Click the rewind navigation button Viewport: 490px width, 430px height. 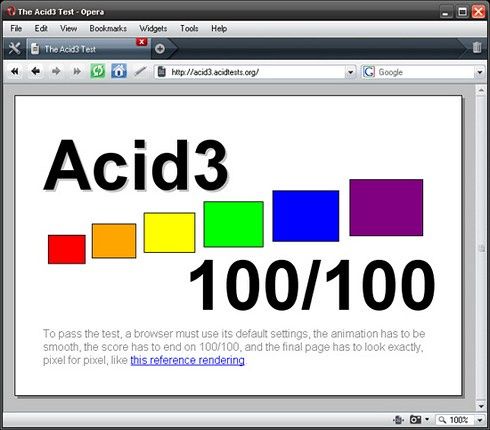15,71
